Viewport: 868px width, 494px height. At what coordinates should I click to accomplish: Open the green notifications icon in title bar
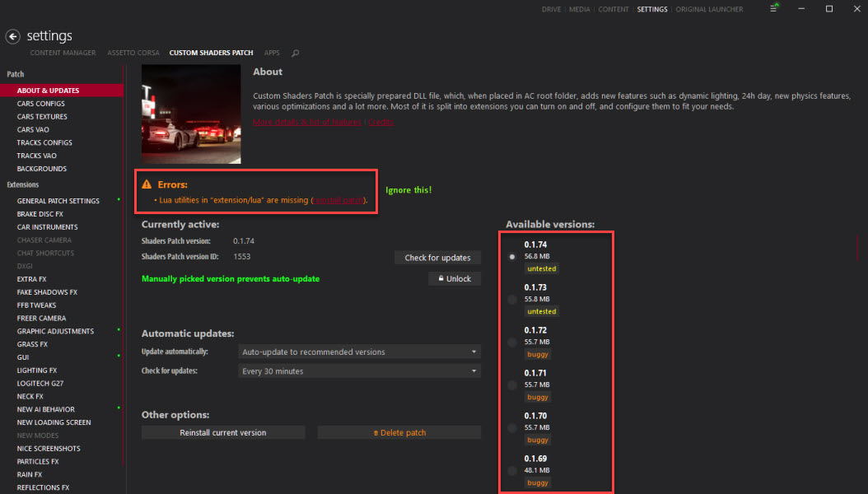773,8
